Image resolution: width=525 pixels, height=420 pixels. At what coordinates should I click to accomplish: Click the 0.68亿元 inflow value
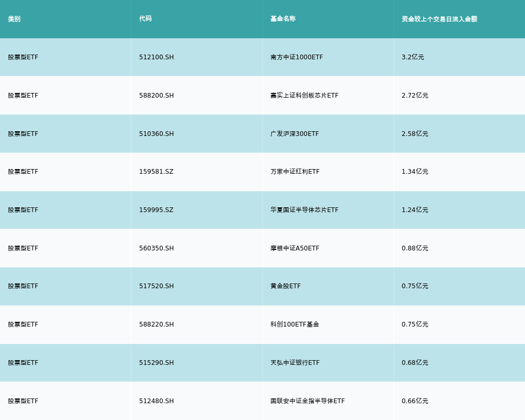click(415, 363)
